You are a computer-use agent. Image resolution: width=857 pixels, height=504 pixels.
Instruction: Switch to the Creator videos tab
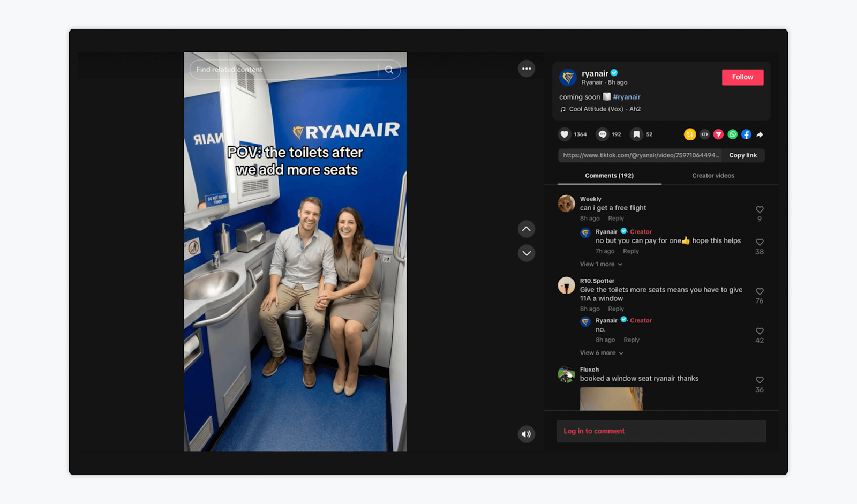point(713,176)
